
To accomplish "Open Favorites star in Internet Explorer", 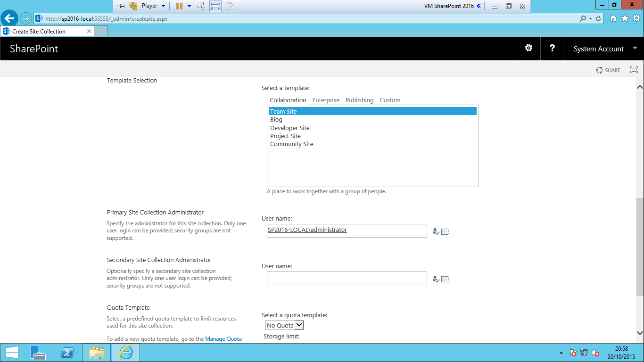I will tap(625, 18).
